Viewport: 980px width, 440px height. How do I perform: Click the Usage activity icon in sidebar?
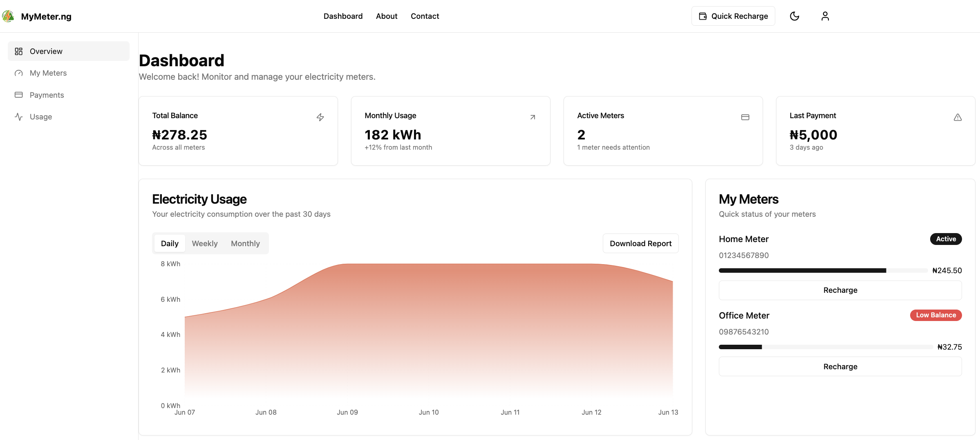click(x=19, y=117)
